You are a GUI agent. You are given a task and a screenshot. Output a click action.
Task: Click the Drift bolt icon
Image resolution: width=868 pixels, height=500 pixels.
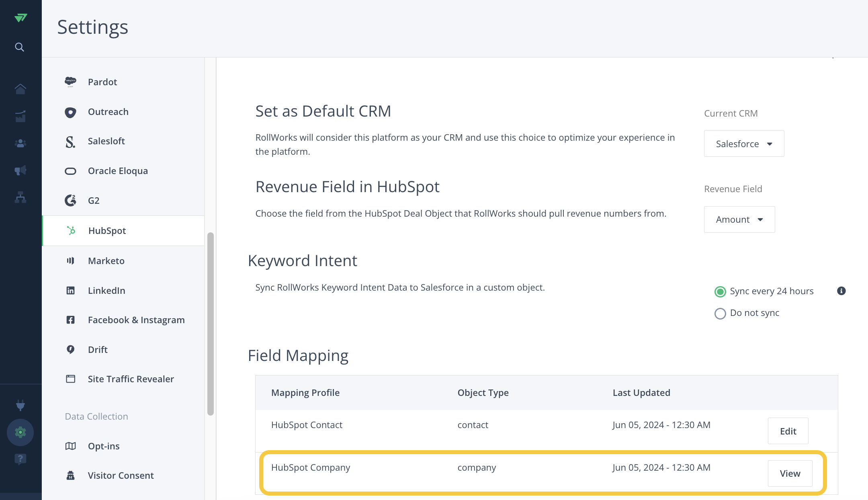[70, 350]
